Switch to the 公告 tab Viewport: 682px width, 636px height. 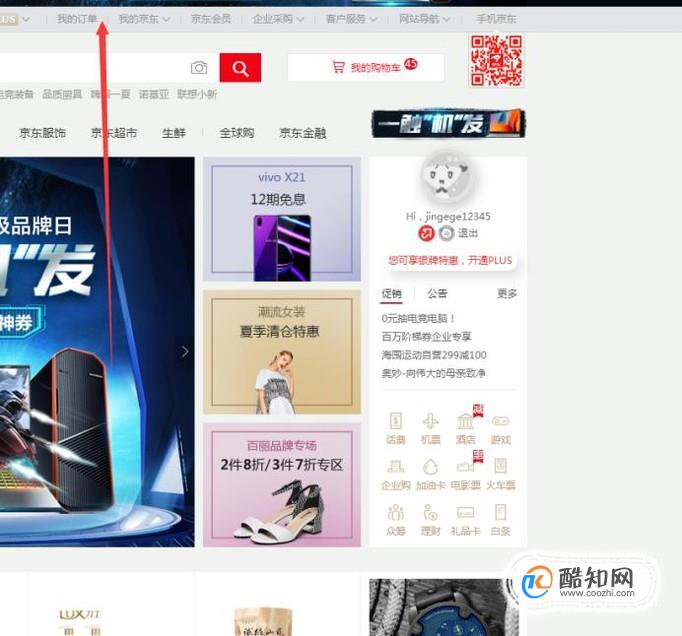pyautogui.click(x=437, y=294)
